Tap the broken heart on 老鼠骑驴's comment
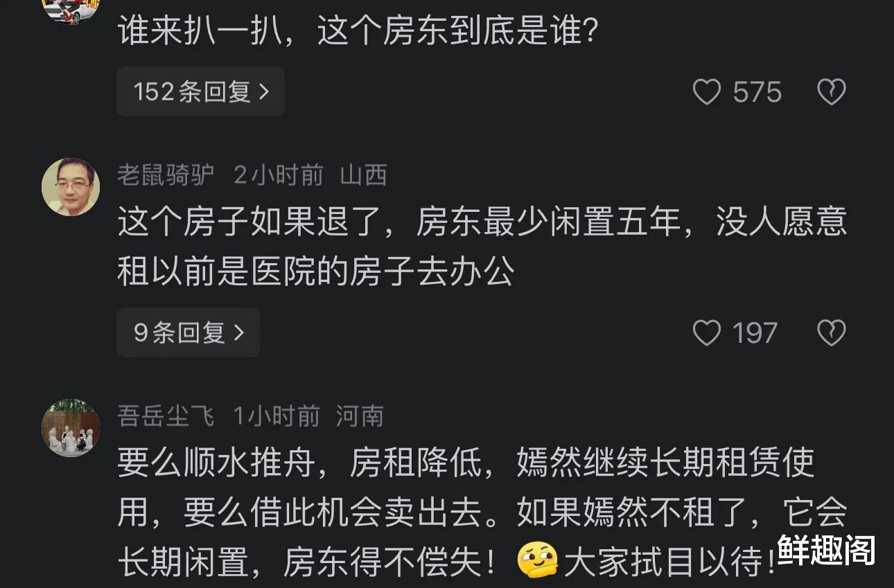Viewport: 894px width, 588px height. tap(831, 333)
